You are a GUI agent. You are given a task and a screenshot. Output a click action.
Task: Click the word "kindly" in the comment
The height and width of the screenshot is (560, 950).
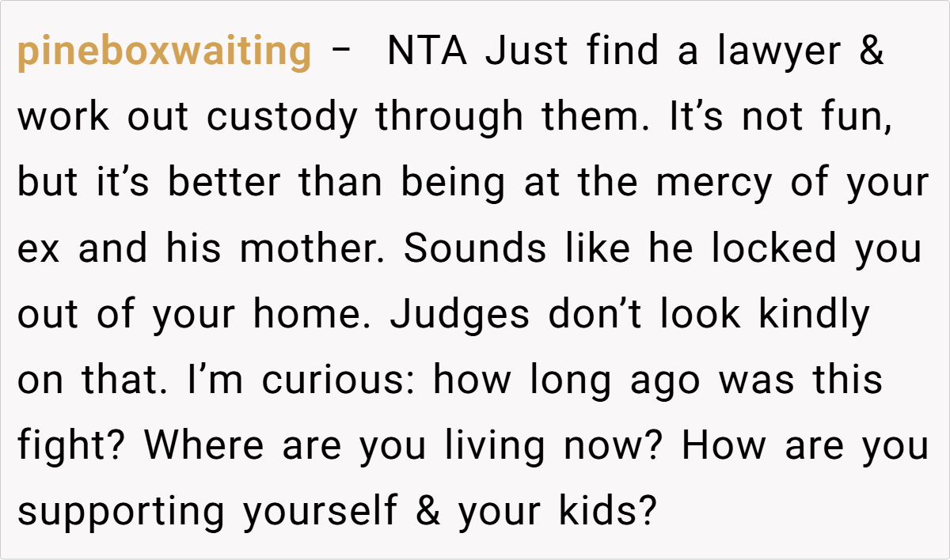pyautogui.click(x=814, y=315)
